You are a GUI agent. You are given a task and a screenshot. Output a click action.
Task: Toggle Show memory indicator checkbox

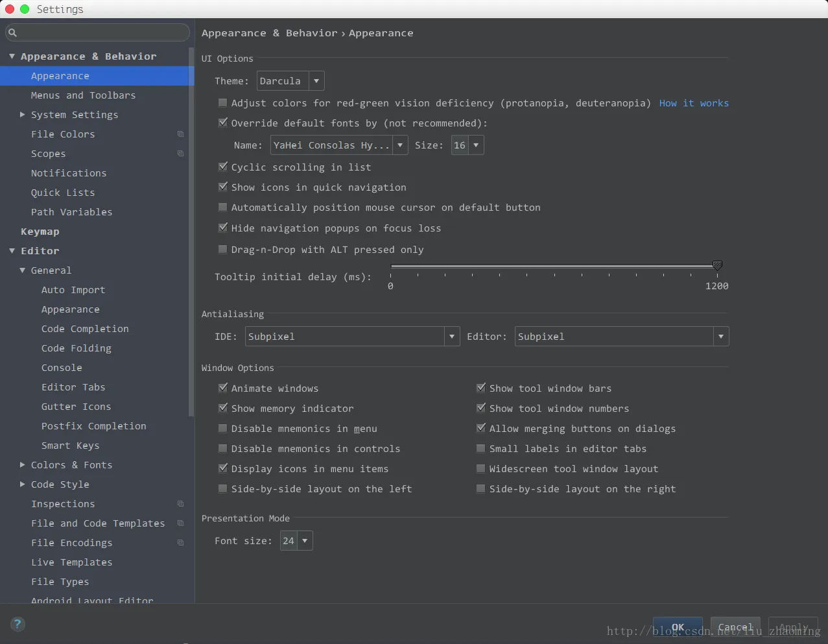click(x=223, y=408)
